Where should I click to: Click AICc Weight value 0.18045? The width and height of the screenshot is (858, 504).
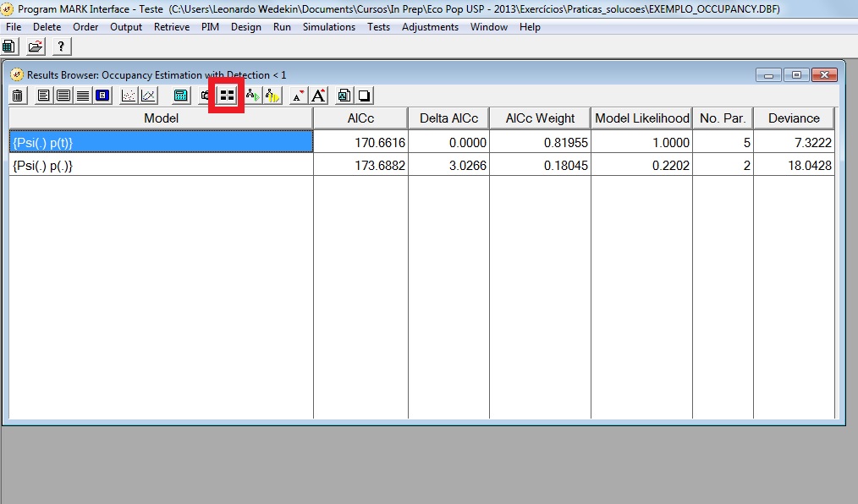coord(566,166)
